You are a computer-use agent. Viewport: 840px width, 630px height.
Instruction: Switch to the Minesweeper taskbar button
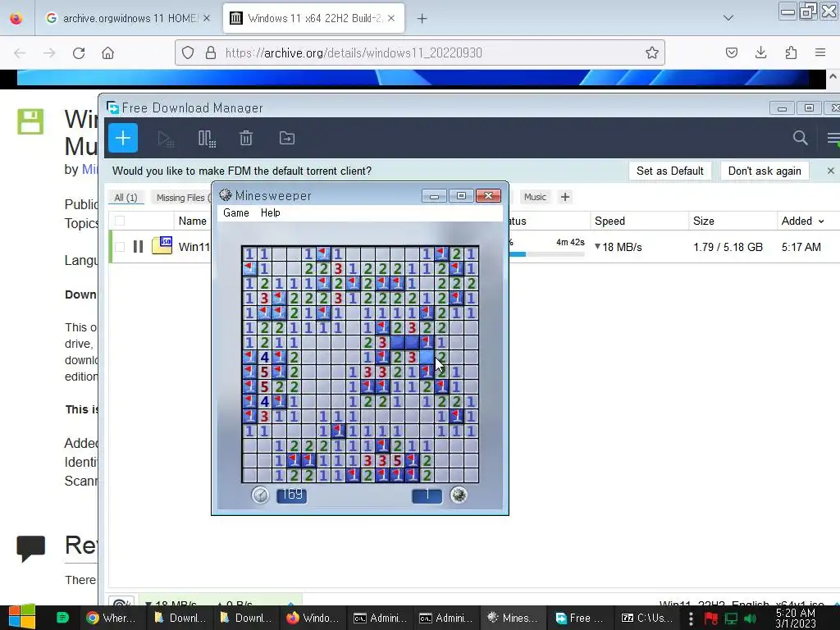[512, 619]
